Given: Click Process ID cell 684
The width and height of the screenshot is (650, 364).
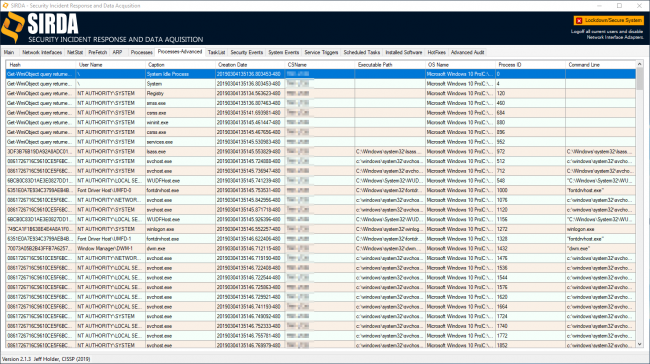Looking at the screenshot, I should tap(530, 113).
